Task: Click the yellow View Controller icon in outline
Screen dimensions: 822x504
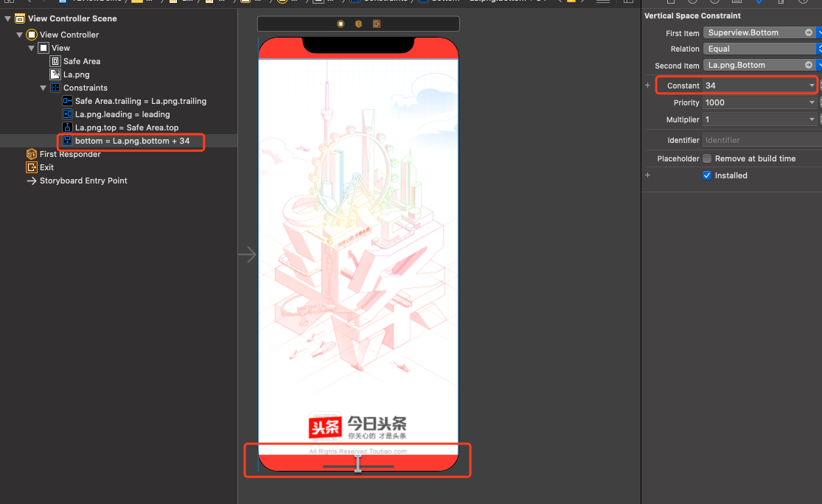Action: pos(32,35)
